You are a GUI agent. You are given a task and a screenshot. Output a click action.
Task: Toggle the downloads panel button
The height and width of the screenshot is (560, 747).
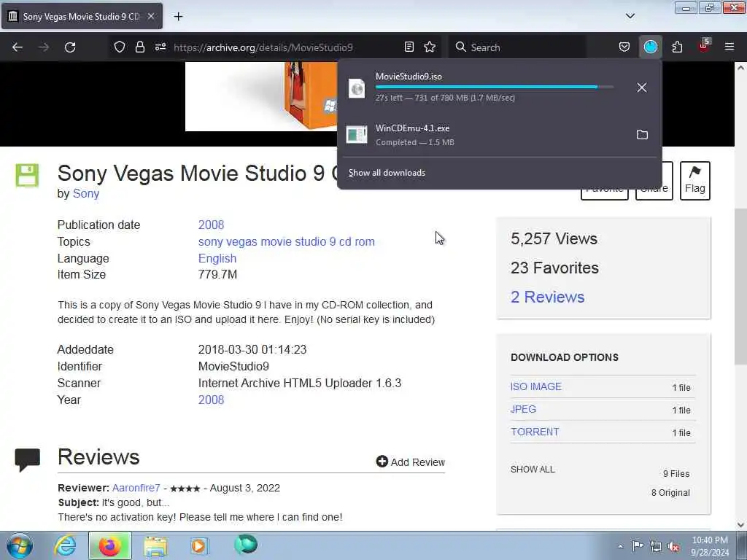(650, 47)
